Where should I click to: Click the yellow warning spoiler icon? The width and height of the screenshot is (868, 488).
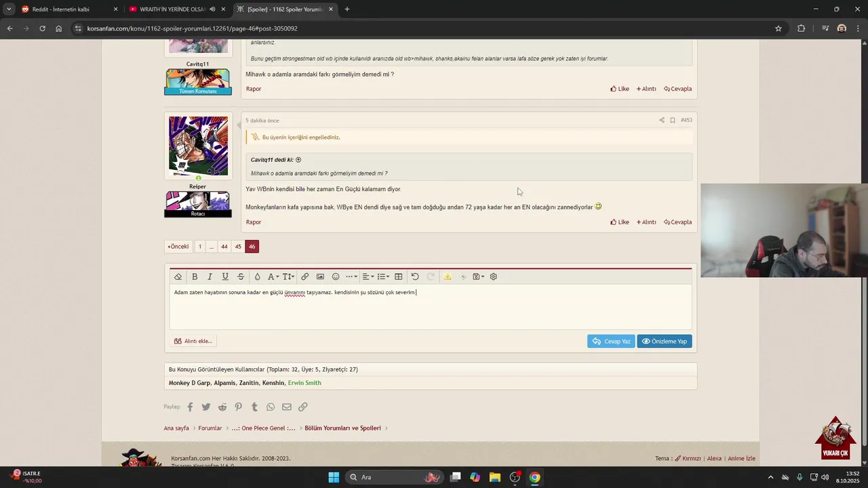(x=448, y=277)
